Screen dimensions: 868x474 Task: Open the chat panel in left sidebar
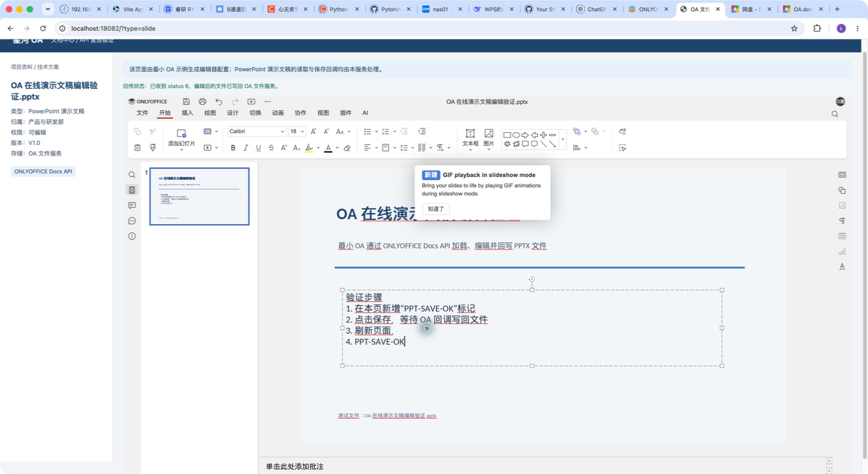pos(132,221)
